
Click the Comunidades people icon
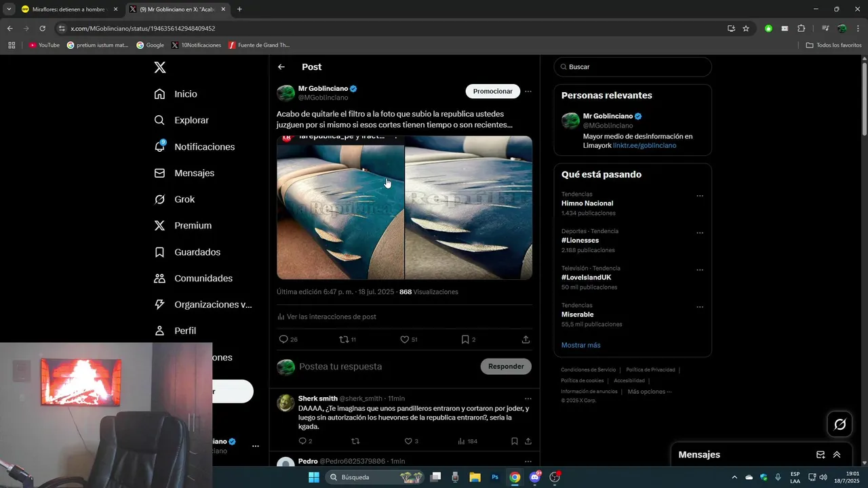(159, 279)
